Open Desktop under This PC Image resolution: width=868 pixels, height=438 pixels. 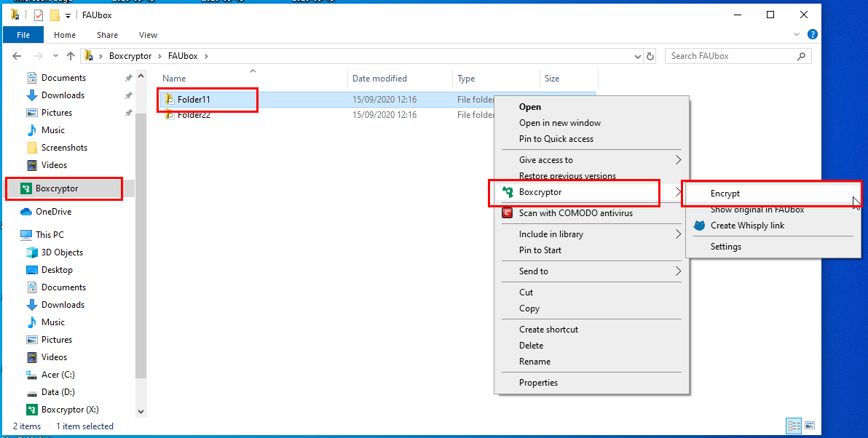tap(57, 270)
